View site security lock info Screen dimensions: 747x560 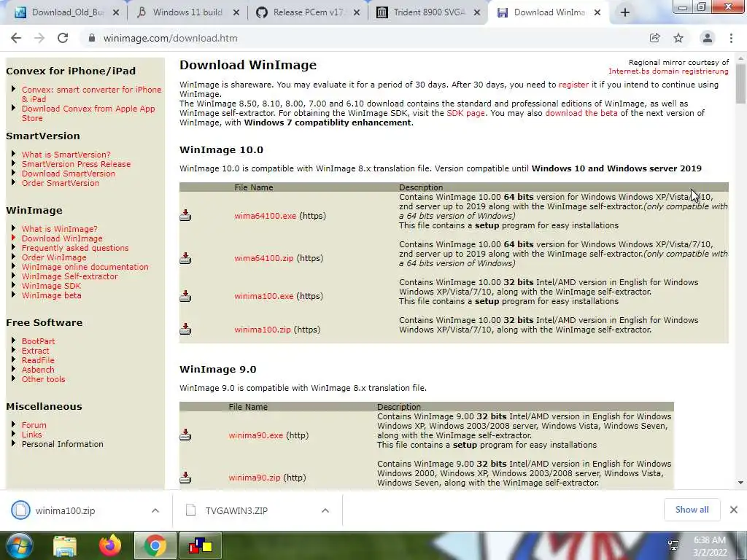(x=91, y=38)
